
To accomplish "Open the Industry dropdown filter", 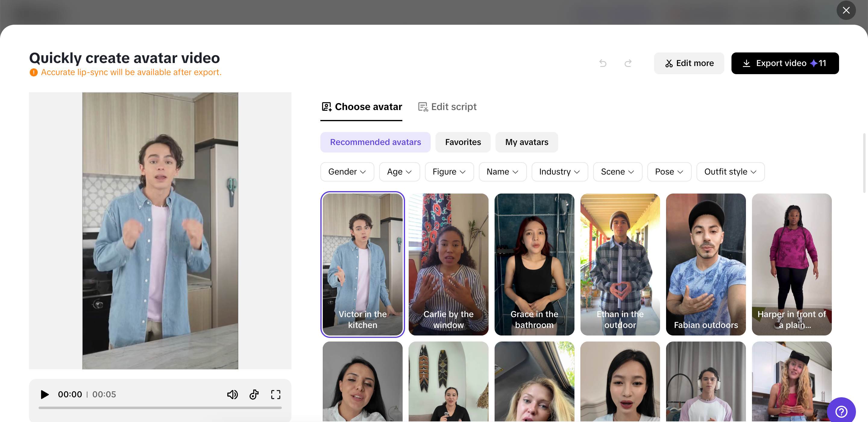I will tap(559, 172).
